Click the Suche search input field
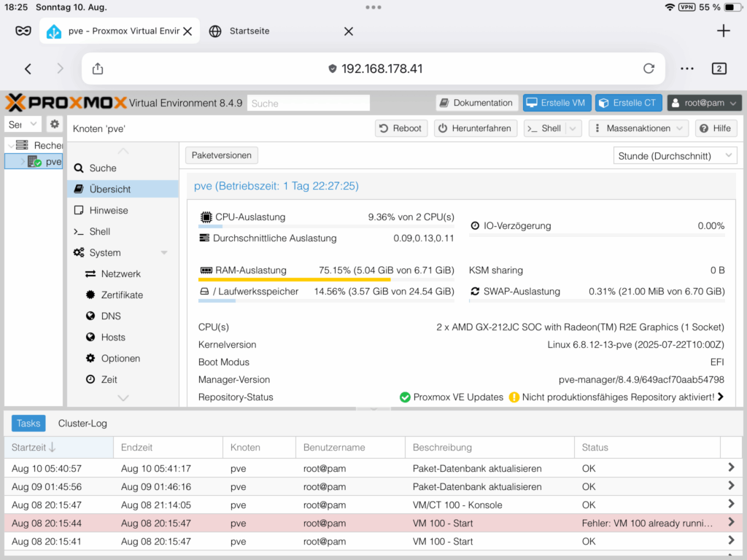This screenshot has height=560, width=747. [308, 104]
